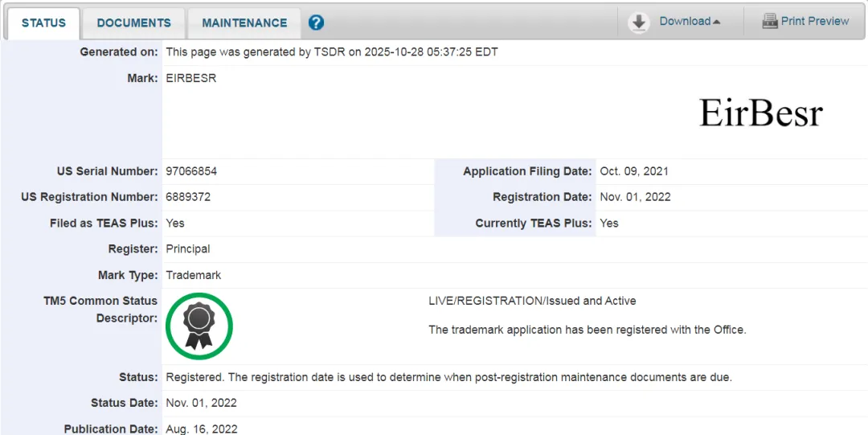Click the green registered ribbon badge icon
Viewport: 868px width, 435px height.
coord(199,326)
